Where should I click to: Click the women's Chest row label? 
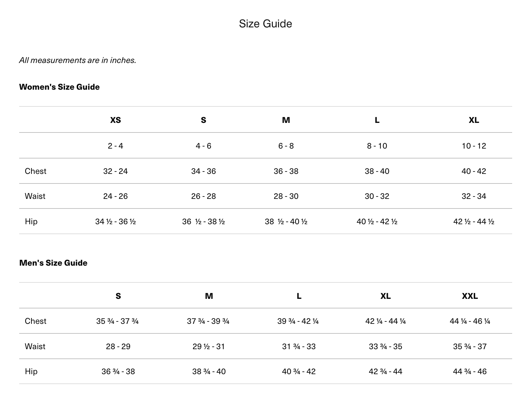(36, 171)
